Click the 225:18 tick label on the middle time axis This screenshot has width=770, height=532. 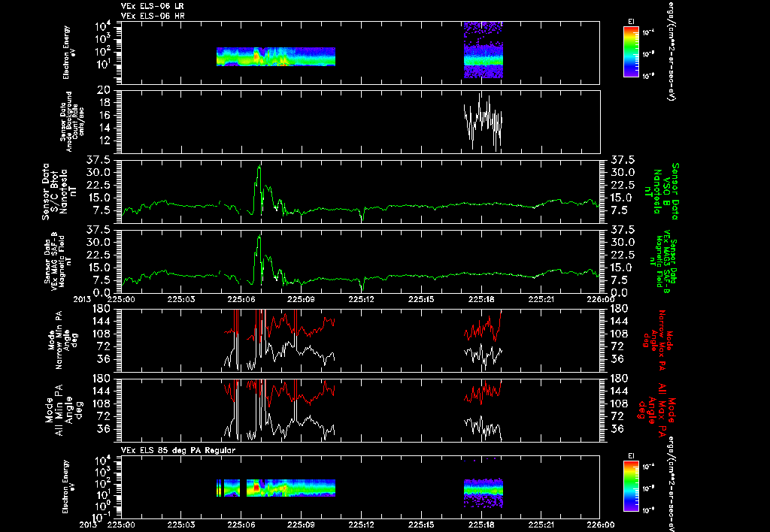point(481,299)
